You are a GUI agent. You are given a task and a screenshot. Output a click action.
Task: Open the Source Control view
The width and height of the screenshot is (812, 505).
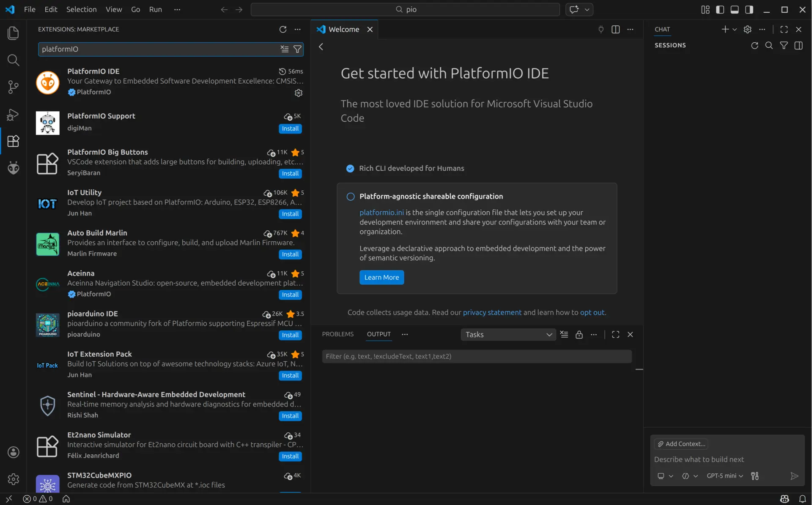[x=13, y=87]
